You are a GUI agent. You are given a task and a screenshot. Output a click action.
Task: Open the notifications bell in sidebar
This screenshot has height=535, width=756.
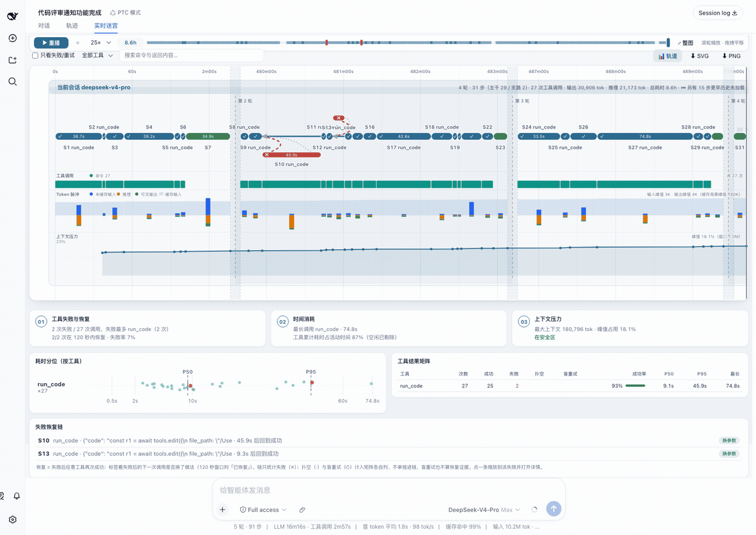17,496
